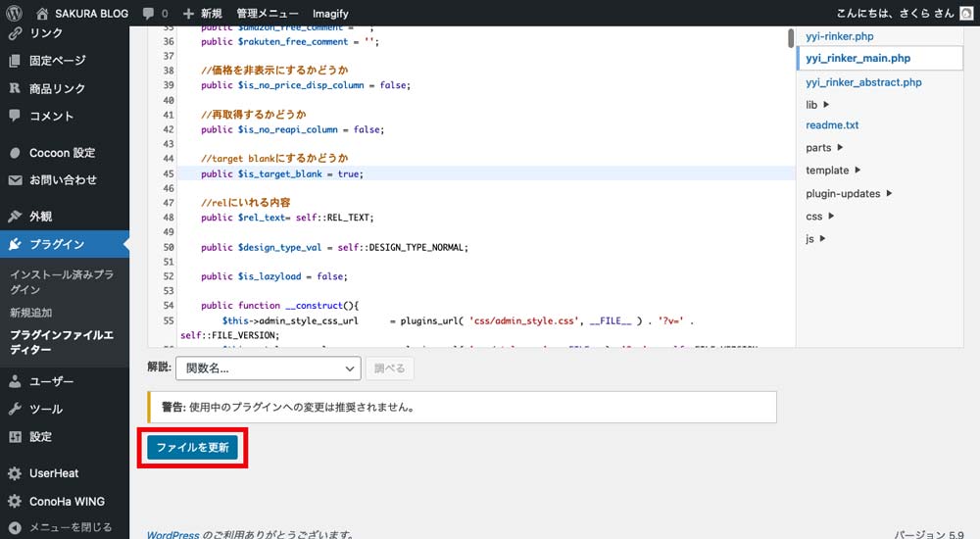Viewport: 980px width, 539px height.
Task: Go to インストール済みプラグイン submenu
Action: tap(61, 282)
